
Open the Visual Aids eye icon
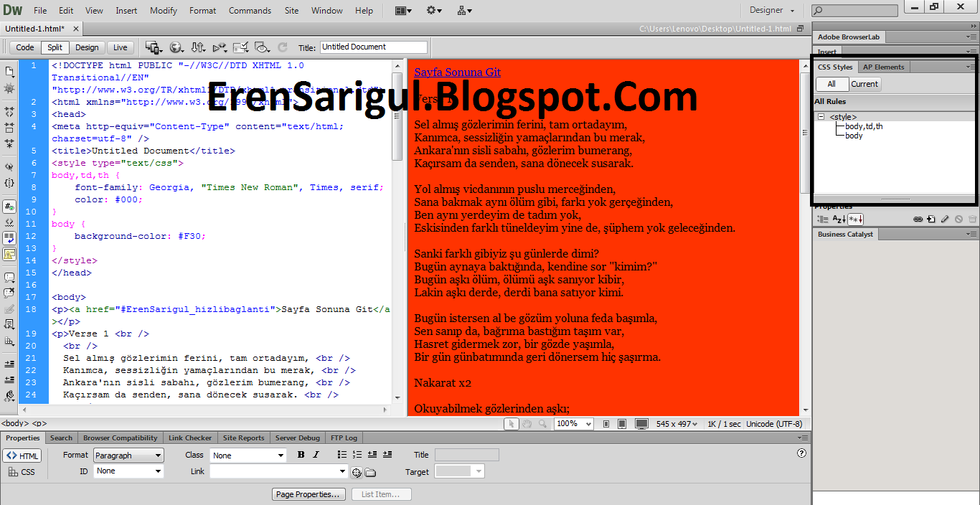(x=263, y=47)
